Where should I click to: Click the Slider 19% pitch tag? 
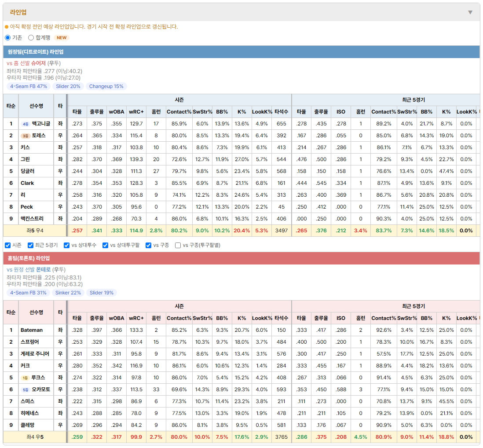pos(102,293)
